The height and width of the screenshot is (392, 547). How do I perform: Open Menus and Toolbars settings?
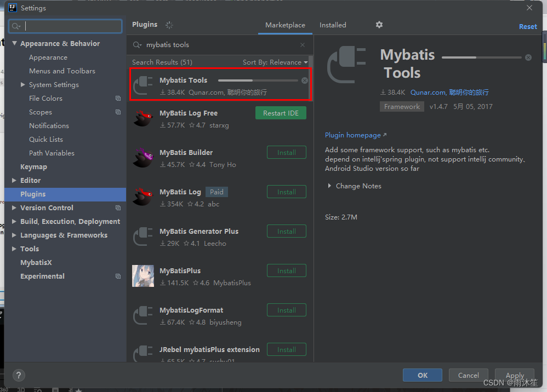tap(62, 71)
